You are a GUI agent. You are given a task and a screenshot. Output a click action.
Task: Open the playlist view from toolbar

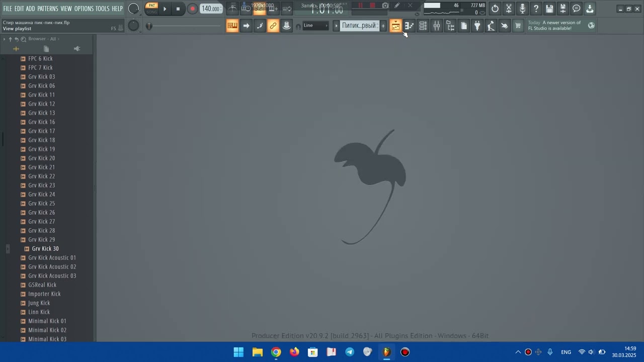pos(395,26)
